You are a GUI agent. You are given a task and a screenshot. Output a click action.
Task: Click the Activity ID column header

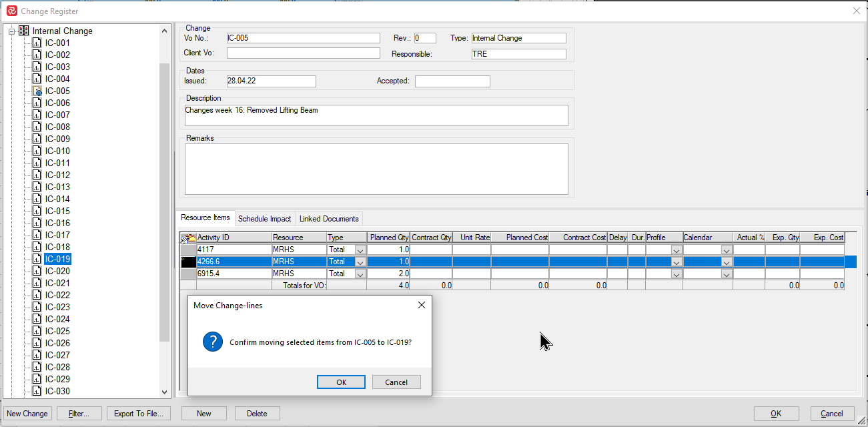234,238
